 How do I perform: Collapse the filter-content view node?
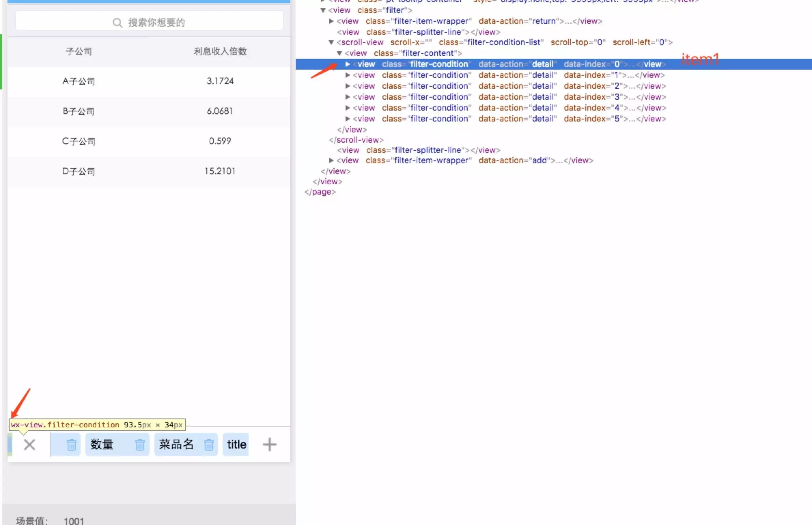coord(339,53)
